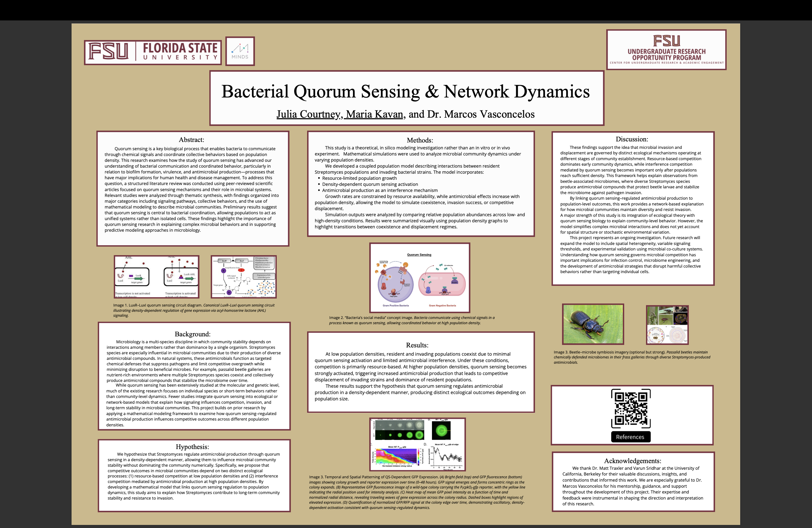Click the beetle microbiome collage image

pyautogui.click(x=667, y=325)
